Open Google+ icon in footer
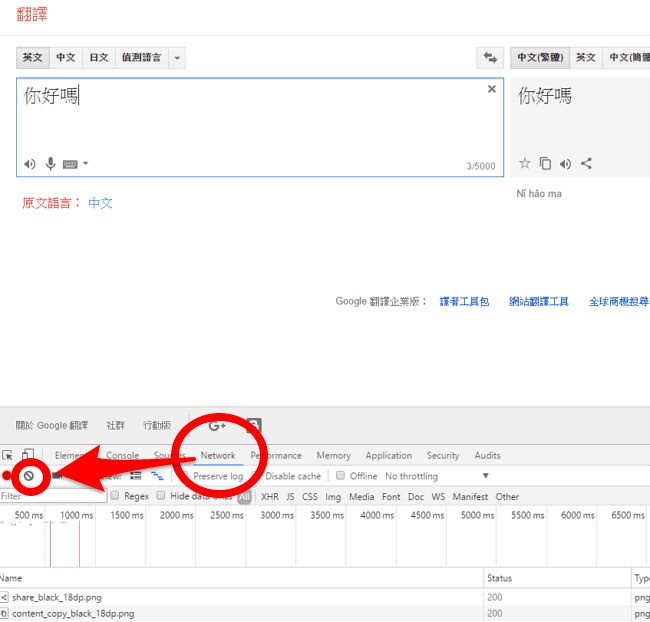This screenshot has width=650, height=622. pyautogui.click(x=217, y=425)
